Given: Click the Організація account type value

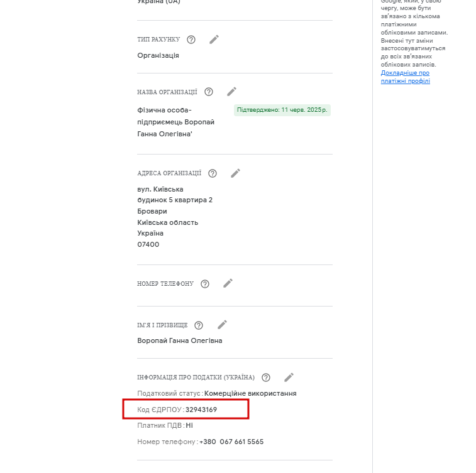Looking at the screenshot, I should (158, 55).
